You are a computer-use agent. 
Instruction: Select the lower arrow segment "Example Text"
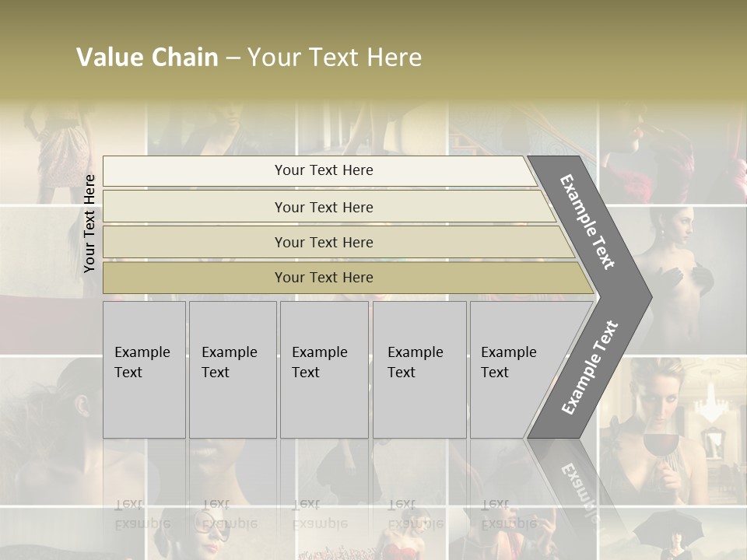point(589,368)
